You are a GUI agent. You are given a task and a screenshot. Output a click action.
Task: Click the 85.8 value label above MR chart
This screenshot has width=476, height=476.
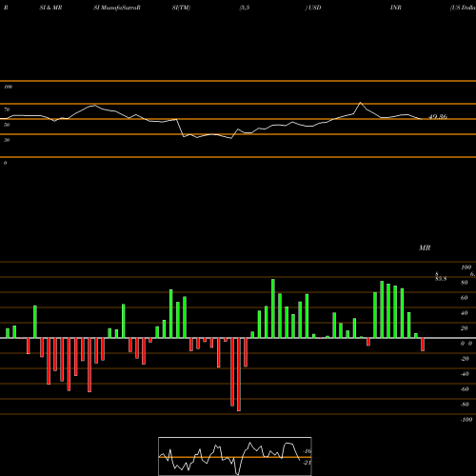[441, 279]
